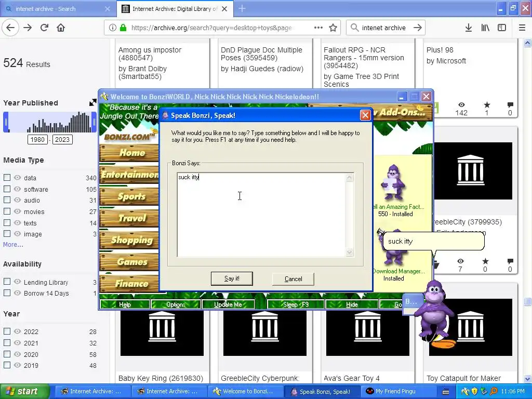Check the 'Lending Library' availability checkbox

(x=7, y=282)
